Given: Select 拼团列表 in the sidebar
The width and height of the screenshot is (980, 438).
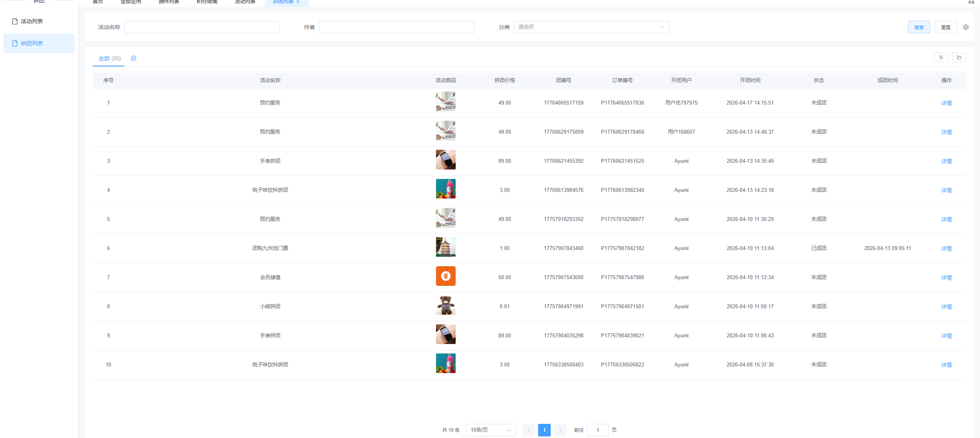Looking at the screenshot, I should 39,43.
